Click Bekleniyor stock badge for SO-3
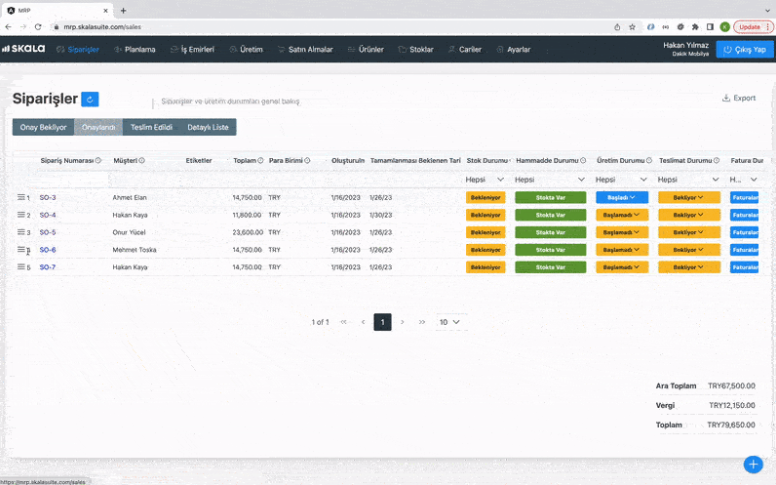776x485 pixels. click(485, 197)
